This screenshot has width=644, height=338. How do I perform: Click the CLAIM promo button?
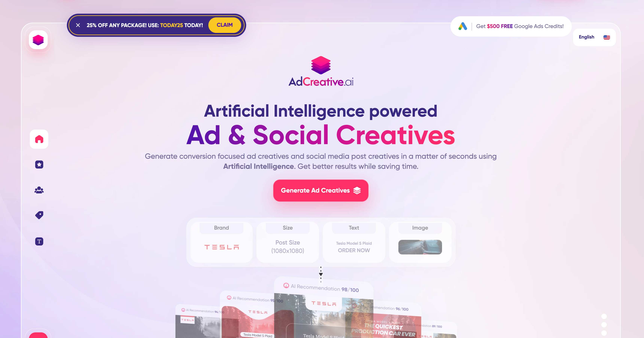point(224,25)
